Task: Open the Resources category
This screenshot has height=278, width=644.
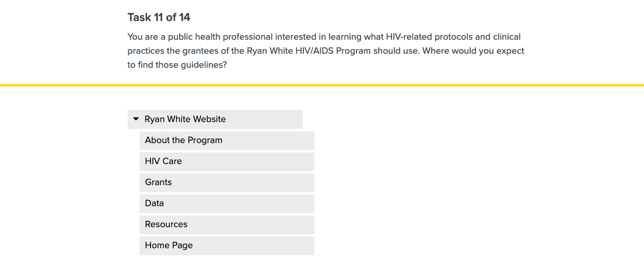Action: pos(166,224)
